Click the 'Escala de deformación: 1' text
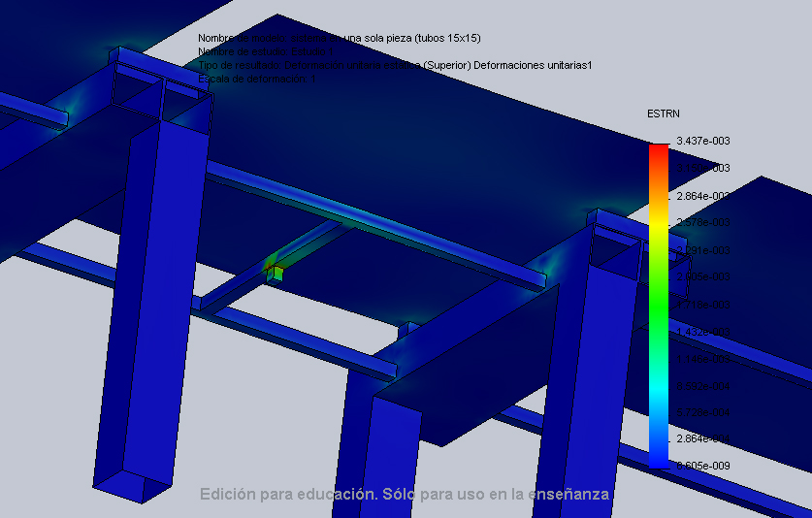The image size is (812, 518). [257, 79]
